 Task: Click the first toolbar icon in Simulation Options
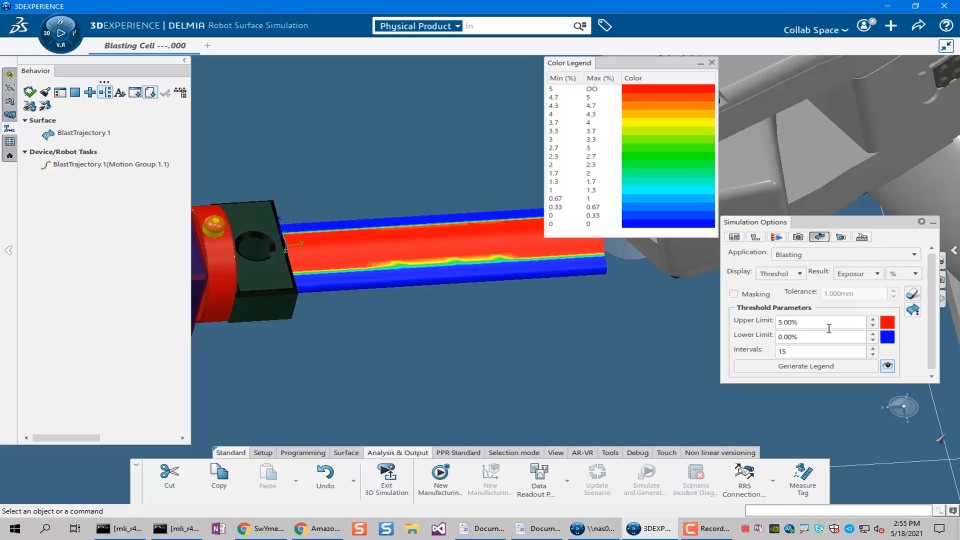point(734,237)
